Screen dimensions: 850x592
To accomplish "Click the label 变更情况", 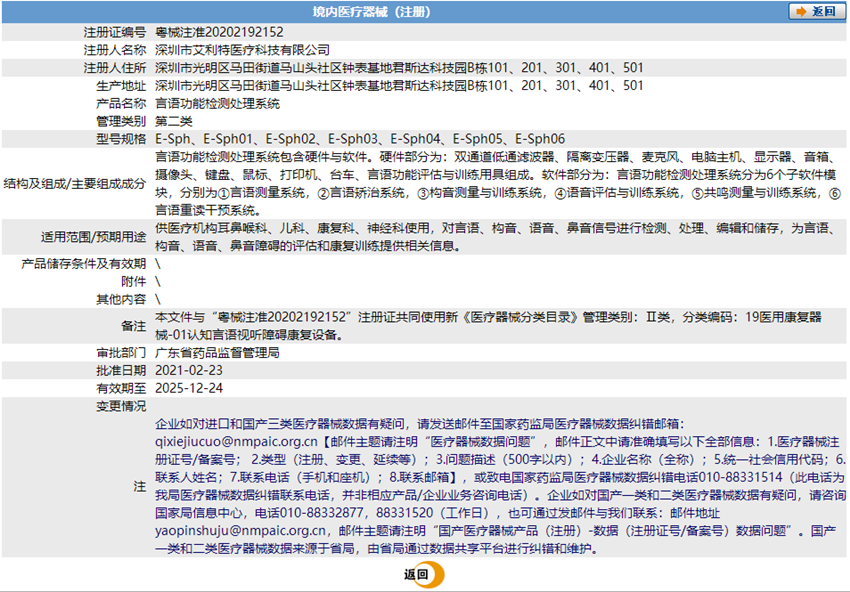I will tap(121, 406).
